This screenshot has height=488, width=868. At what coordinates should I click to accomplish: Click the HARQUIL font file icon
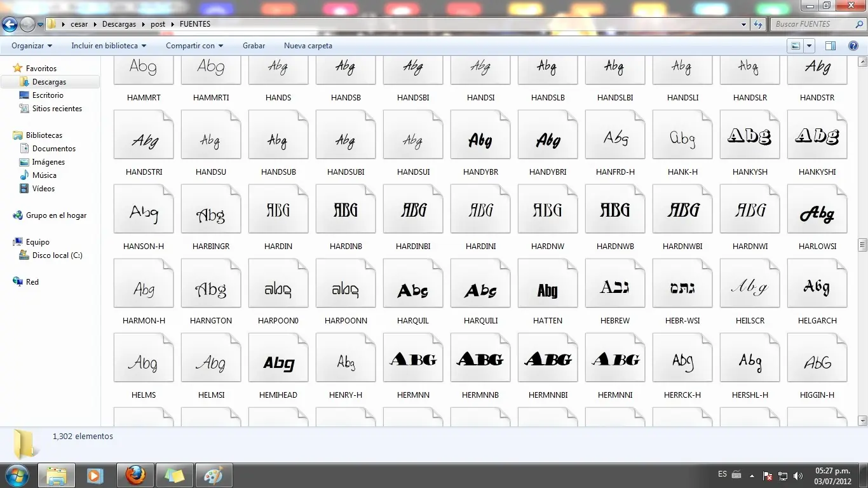point(413,285)
